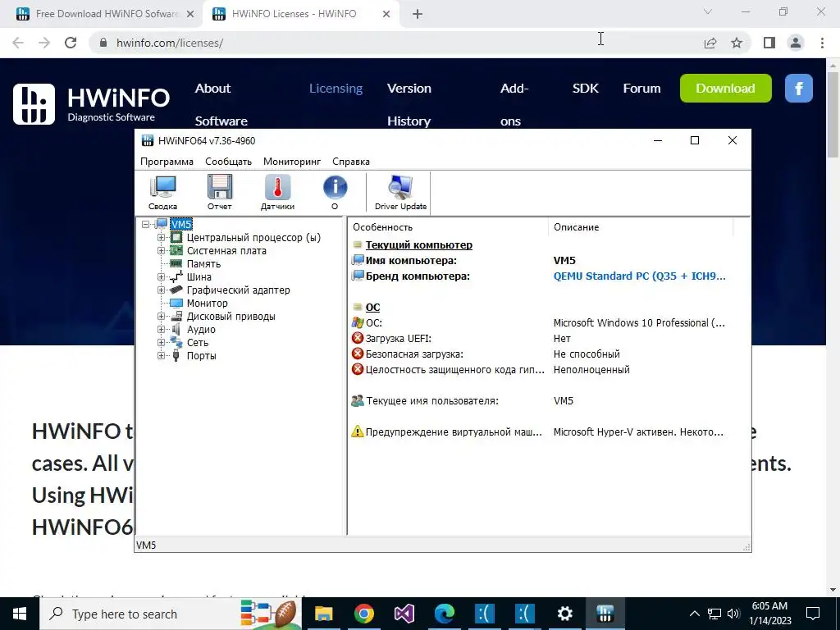Image resolution: width=840 pixels, height=630 pixels.
Task: Open About Software website nav link
Action: tap(221, 104)
